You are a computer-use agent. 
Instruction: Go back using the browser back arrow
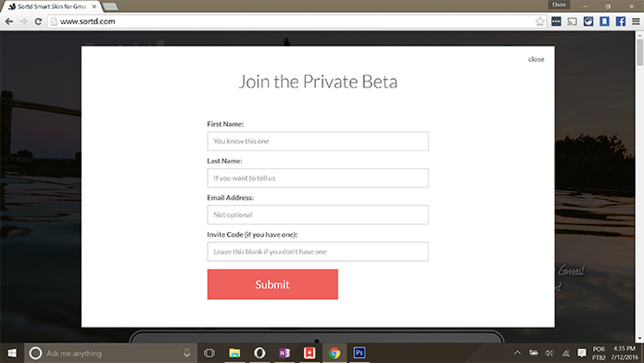[x=9, y=21]
